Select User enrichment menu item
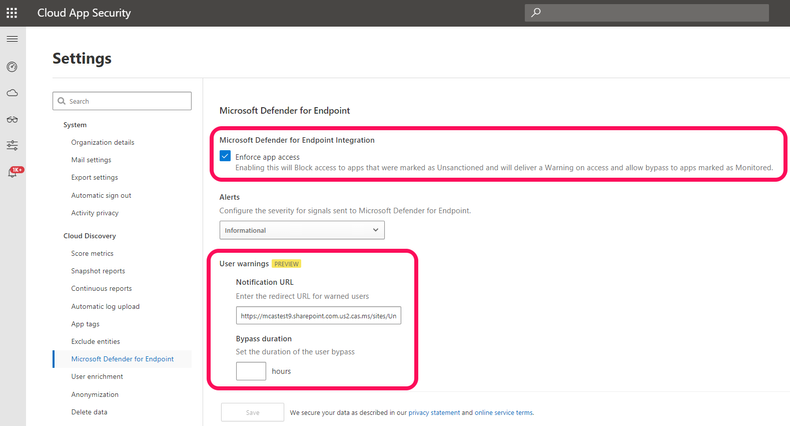 click(97, 377)
